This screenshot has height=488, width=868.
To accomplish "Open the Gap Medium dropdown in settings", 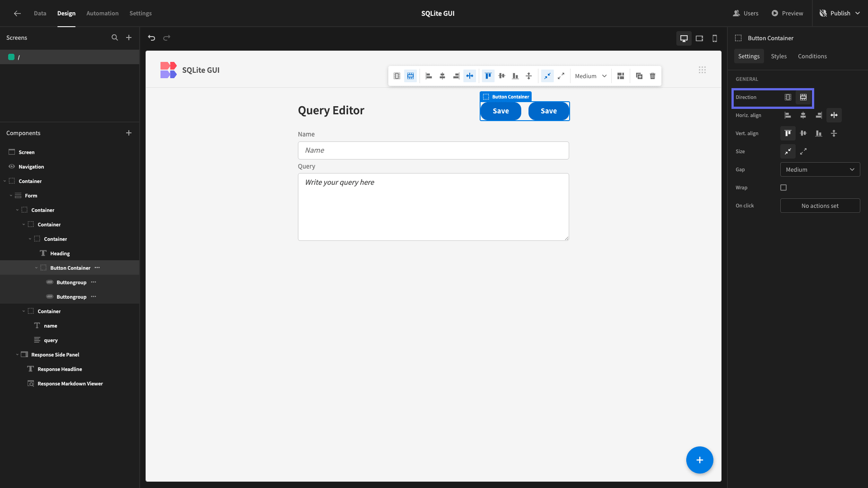I will point(820,169).
